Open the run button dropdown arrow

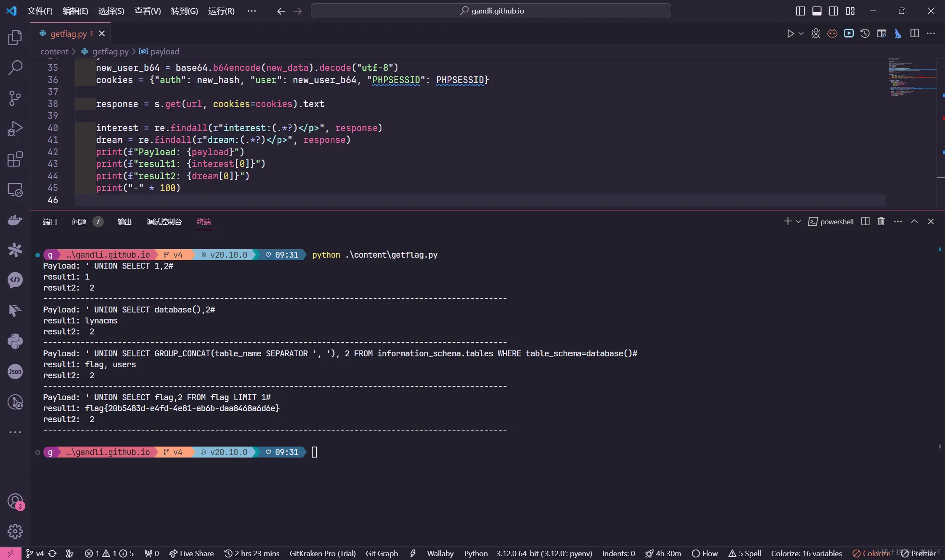click(801, 33)
